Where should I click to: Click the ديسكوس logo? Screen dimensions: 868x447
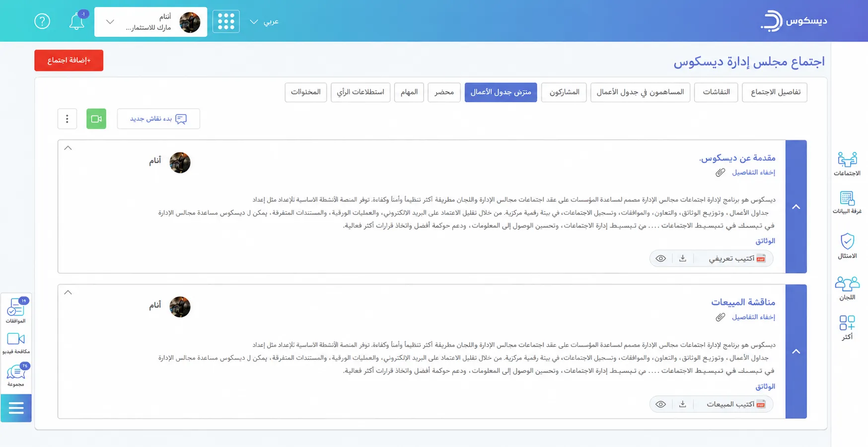[794, 21]
